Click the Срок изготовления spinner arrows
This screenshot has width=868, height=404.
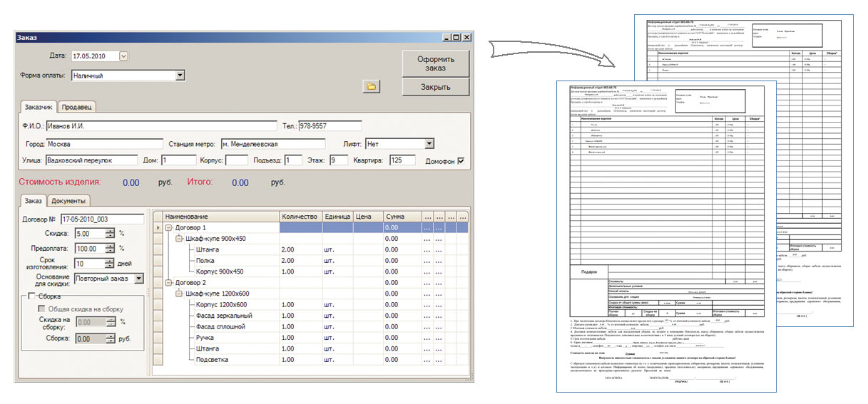coord(109,263)
